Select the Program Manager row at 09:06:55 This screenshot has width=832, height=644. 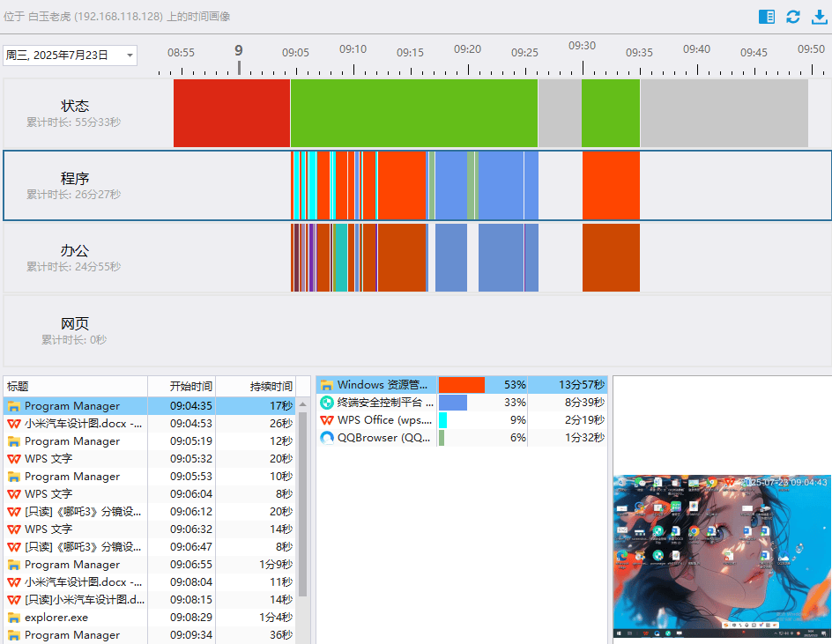point(150,565)
